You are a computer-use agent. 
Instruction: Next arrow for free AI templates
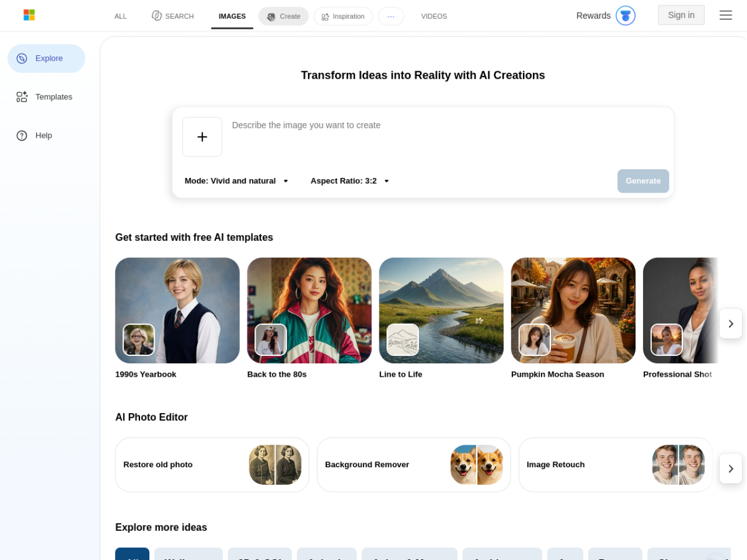731,324
